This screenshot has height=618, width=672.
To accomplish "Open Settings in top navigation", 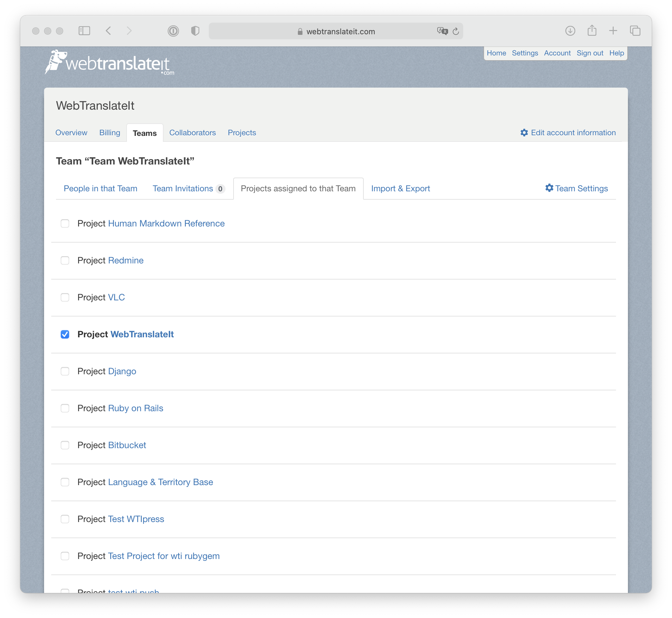I will (525, 53).
